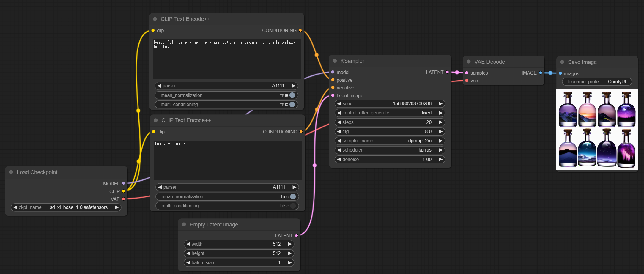Click the right arrow on sampler_name dpmpp_2m

[x=441, y=141]
